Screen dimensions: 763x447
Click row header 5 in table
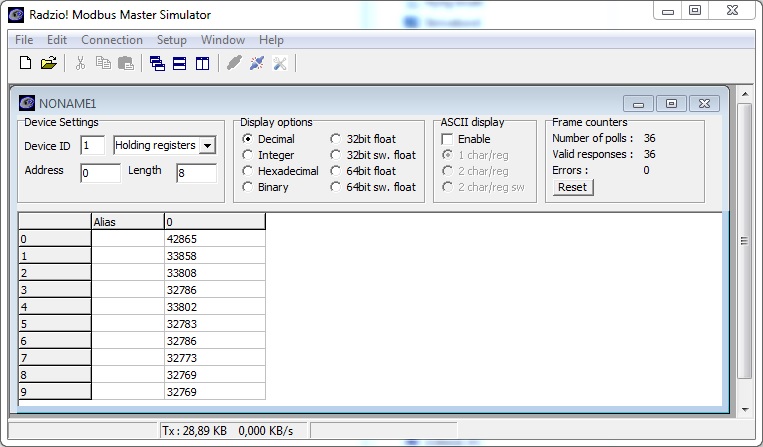point(54,324)
